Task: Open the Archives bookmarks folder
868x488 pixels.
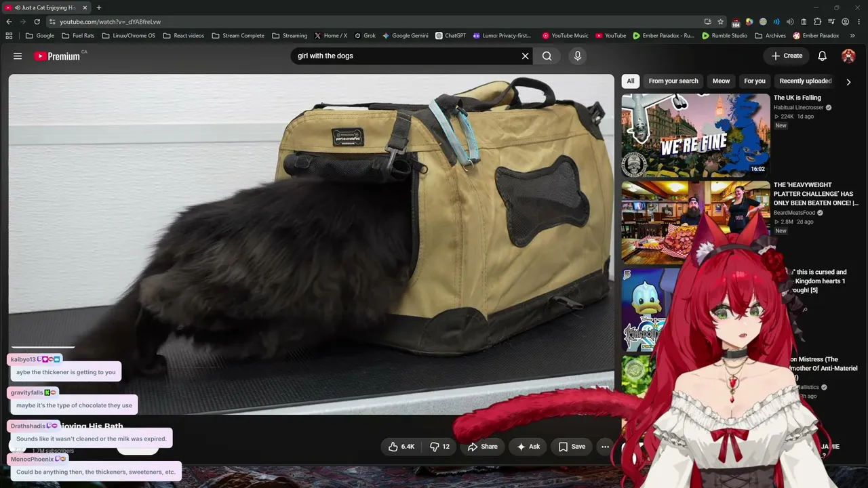Action: (x=770, y=36)
